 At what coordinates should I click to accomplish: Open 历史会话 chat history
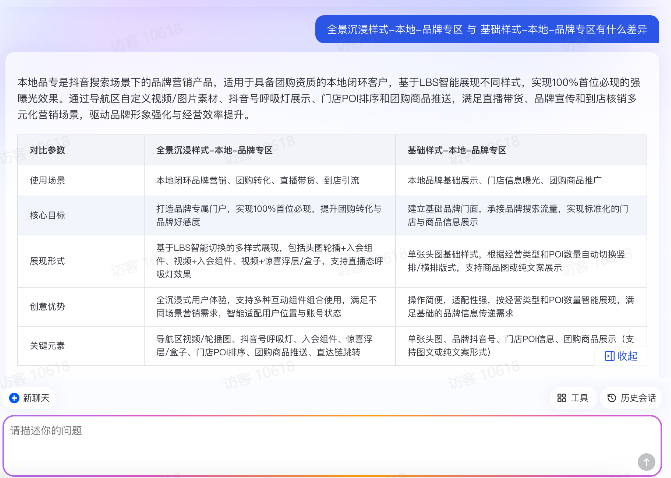coord(631,398)
